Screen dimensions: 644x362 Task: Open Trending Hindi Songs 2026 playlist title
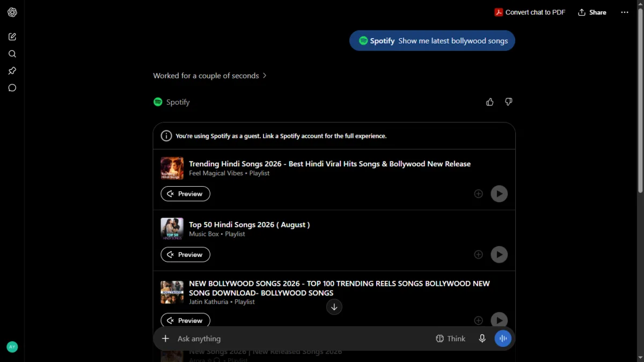coord(330,164)
